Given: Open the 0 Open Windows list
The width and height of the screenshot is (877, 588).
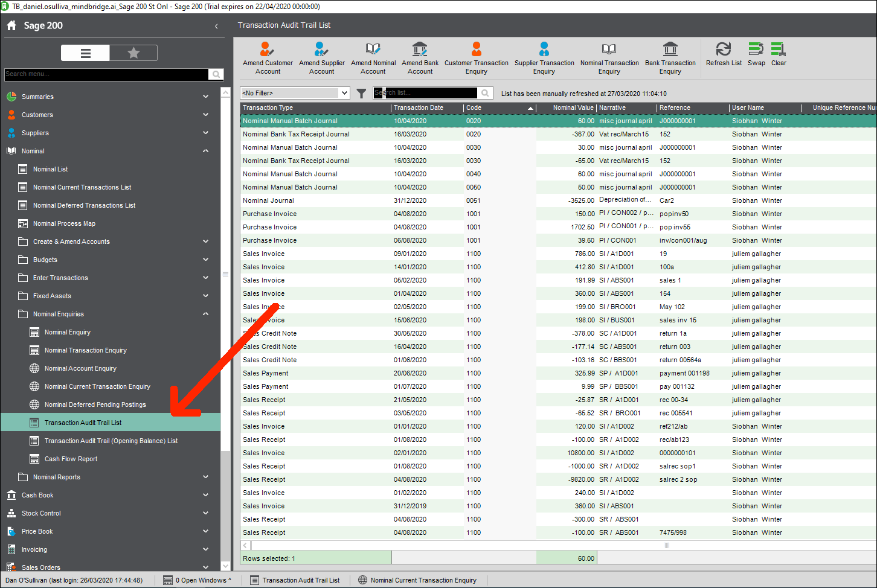Looking at the screenshot, I should (198, 580).
